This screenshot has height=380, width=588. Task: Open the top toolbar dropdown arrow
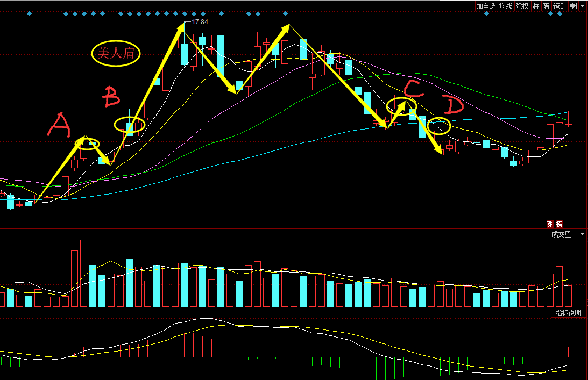[583, 6]
